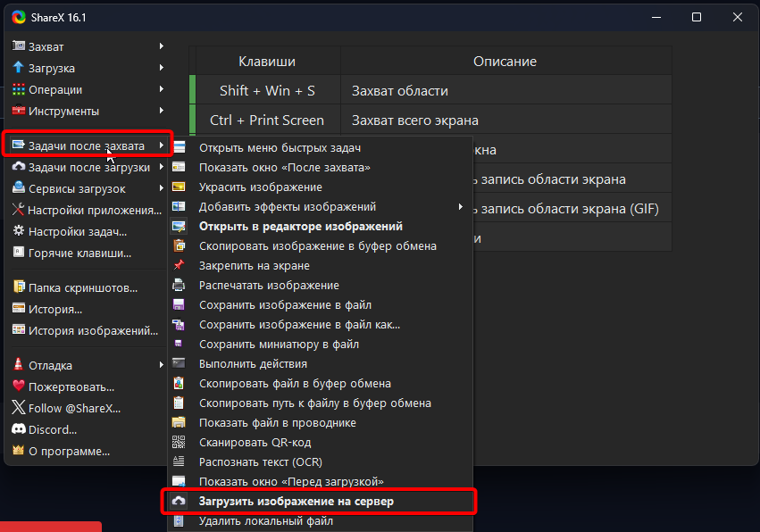The height and width of the screenshot is (532, 760).
Task: Expand the Задачи после захвата arrow
Action: [162, 145]
